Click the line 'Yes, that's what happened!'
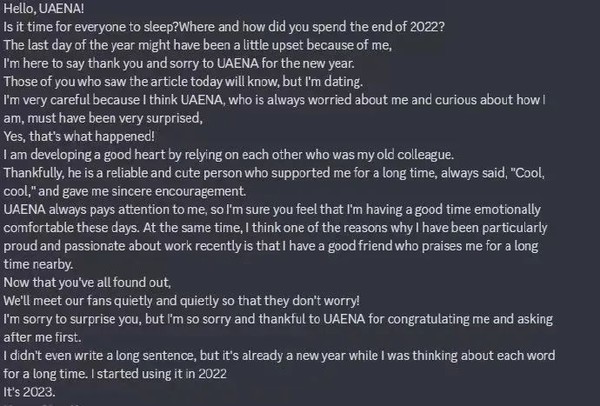600x406 pixels. tap(79, 136)
